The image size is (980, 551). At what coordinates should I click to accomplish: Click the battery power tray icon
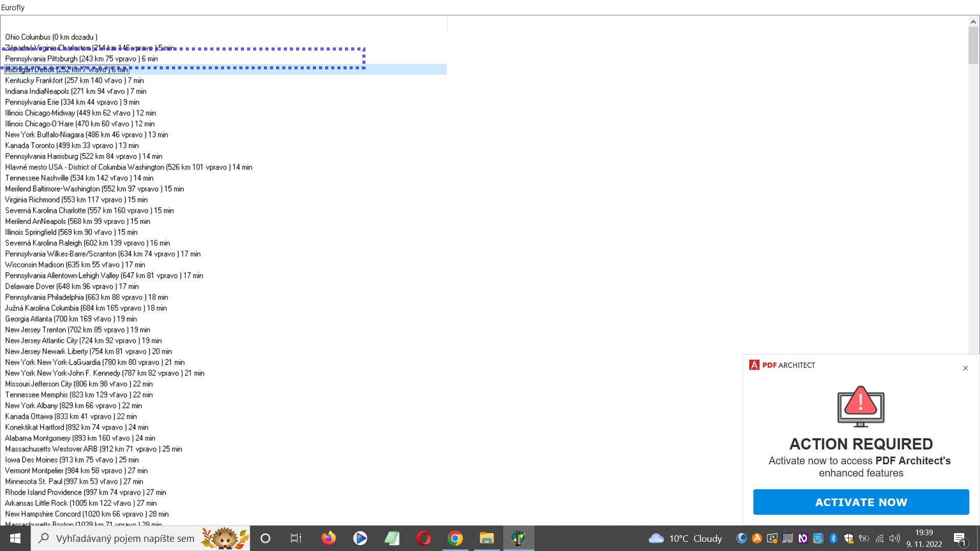864,538
